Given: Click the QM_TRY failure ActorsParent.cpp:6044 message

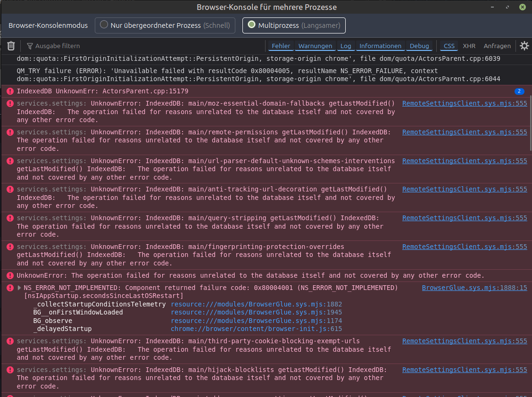Looking at the screenshot, I should pos(258,75).
